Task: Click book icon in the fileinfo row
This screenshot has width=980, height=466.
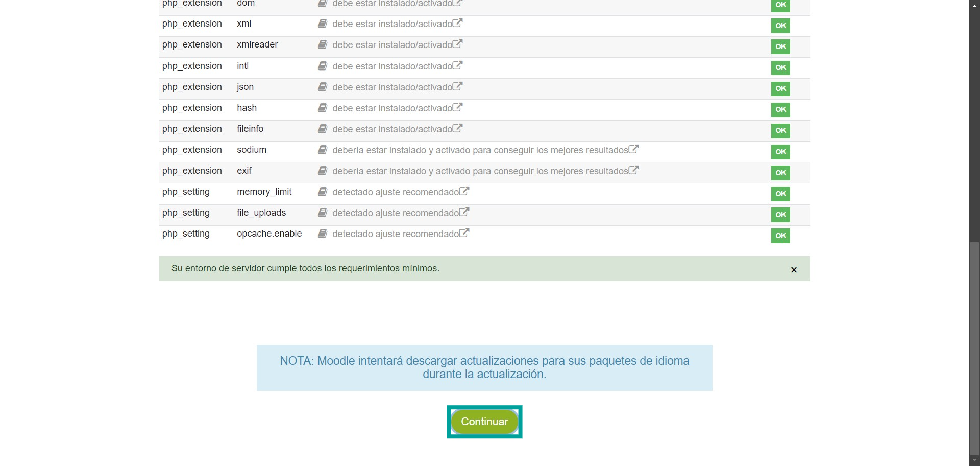Action: click(x=323, y=129)
